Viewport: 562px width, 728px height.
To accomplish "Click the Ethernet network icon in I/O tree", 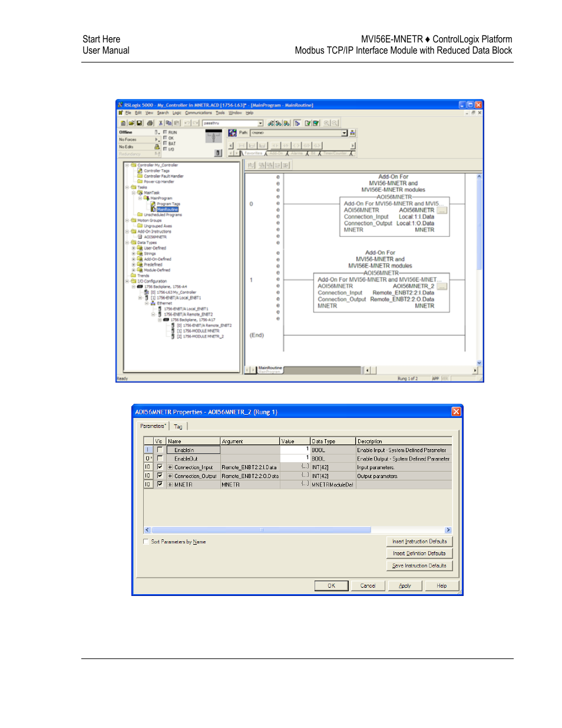I will pyautogui.click(x=153, y=304).
